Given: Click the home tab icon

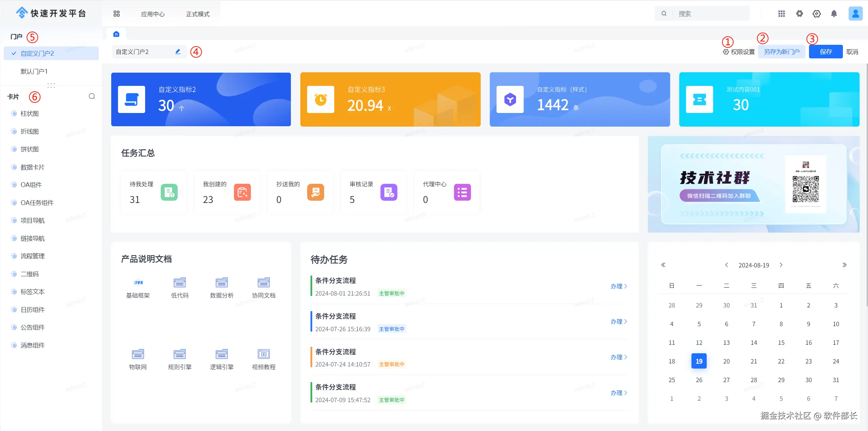Looking at the screenshot, I should [116, 34].
